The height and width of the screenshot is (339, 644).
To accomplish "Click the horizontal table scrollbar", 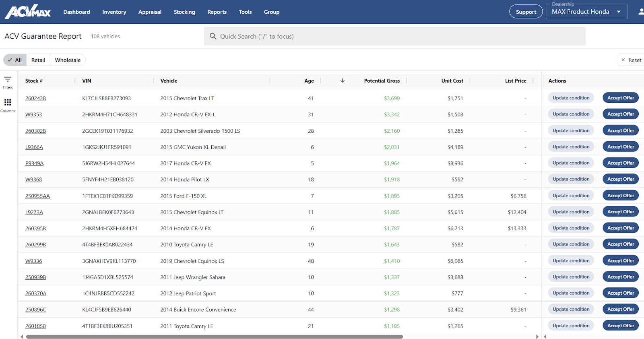I will 215,337.
